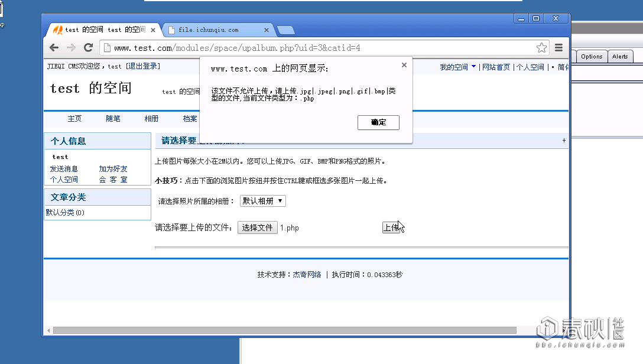Open the 相册 navigation item

click(x=151, y=118)
